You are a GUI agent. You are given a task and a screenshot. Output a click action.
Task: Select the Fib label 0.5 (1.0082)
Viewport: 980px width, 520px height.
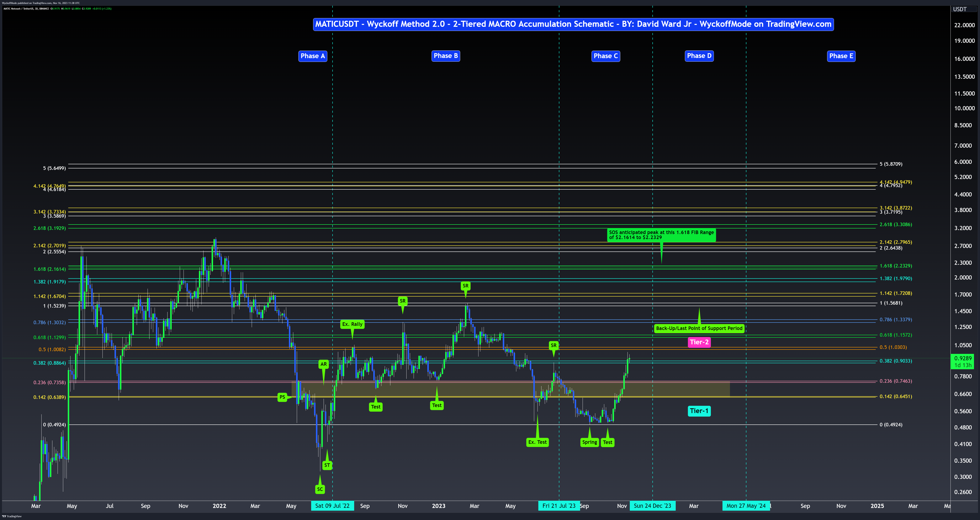(x=52, y=350)
